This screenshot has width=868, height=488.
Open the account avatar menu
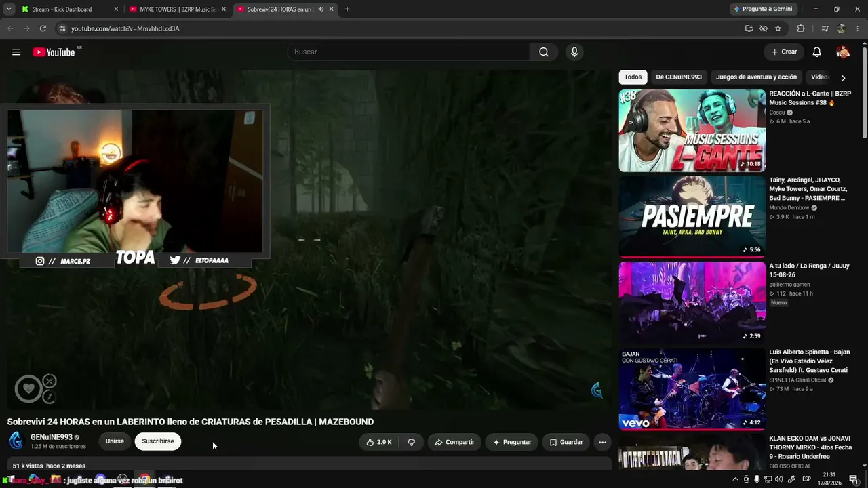click(843, 52)
